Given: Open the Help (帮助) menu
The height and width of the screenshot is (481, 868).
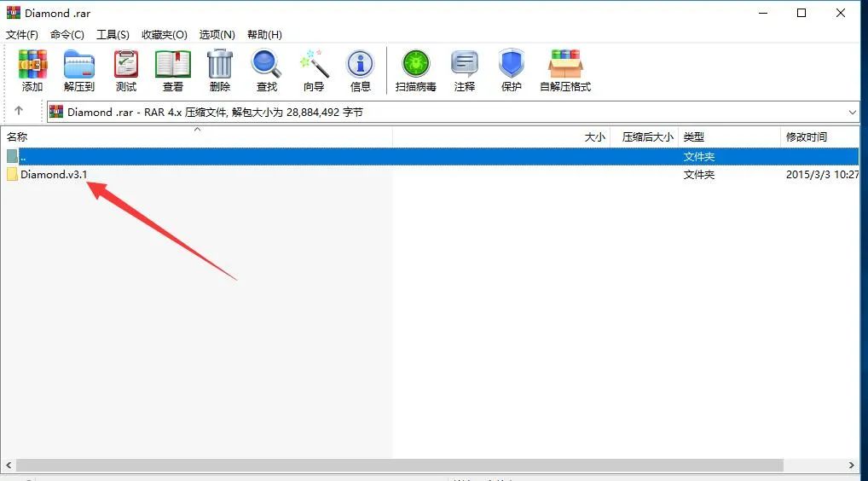Looking at the screenshot, I should pyautogui.click(x=264, y=35).
